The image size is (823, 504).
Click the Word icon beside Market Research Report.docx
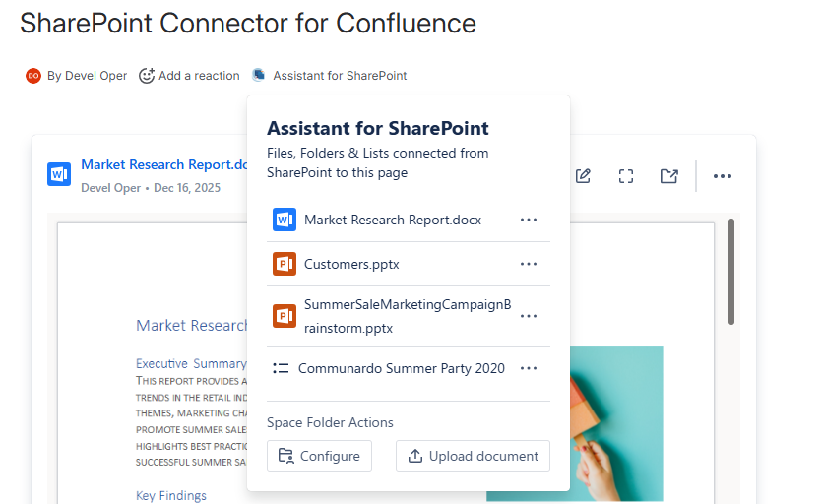click(285, 220)
